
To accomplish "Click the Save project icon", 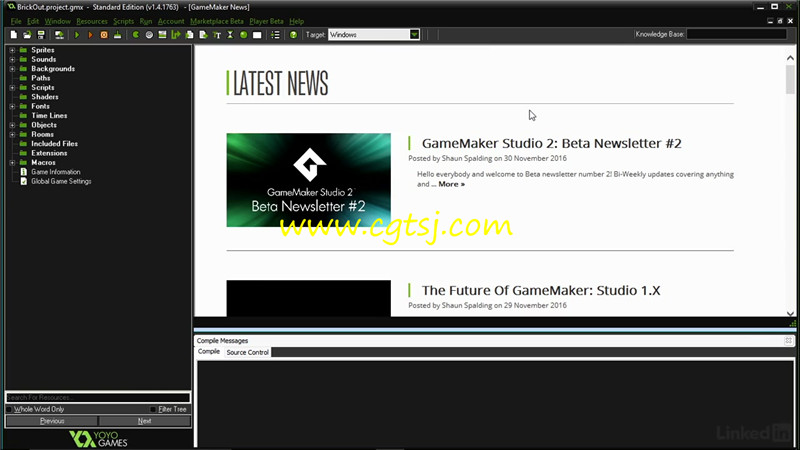I will point(41,35).
